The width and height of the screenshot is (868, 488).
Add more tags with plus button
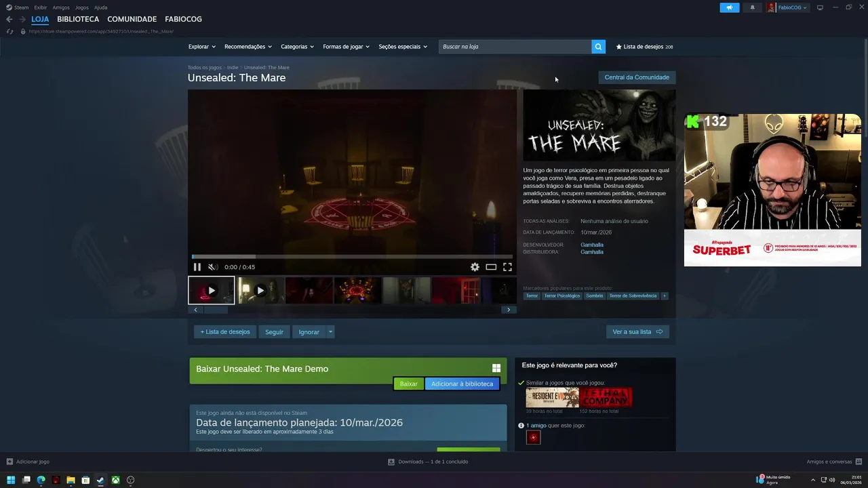(x=665, y=296)
